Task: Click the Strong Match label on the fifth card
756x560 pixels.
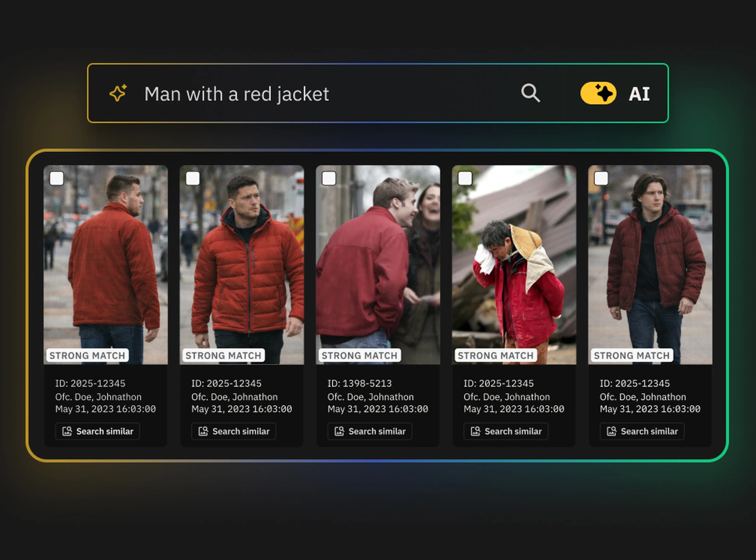Action: (x=632, y=355)
